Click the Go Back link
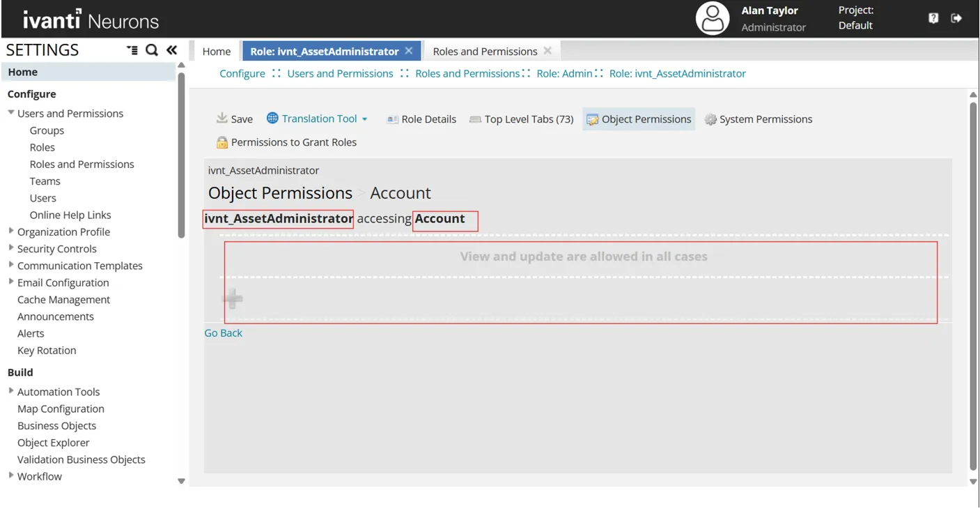This screenshot has width=980, height=511. pos(224,333)
